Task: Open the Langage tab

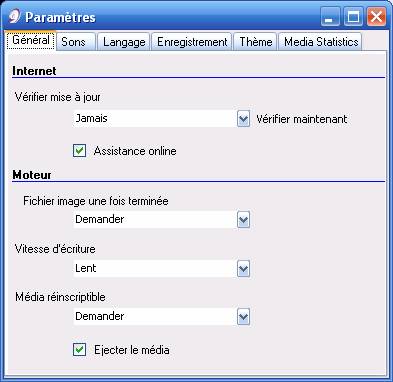Action: point(124,42)
